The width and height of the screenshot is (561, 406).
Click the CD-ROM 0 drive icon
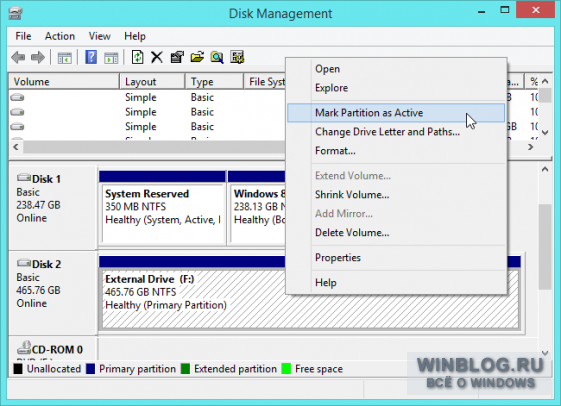tap(24, 347)
